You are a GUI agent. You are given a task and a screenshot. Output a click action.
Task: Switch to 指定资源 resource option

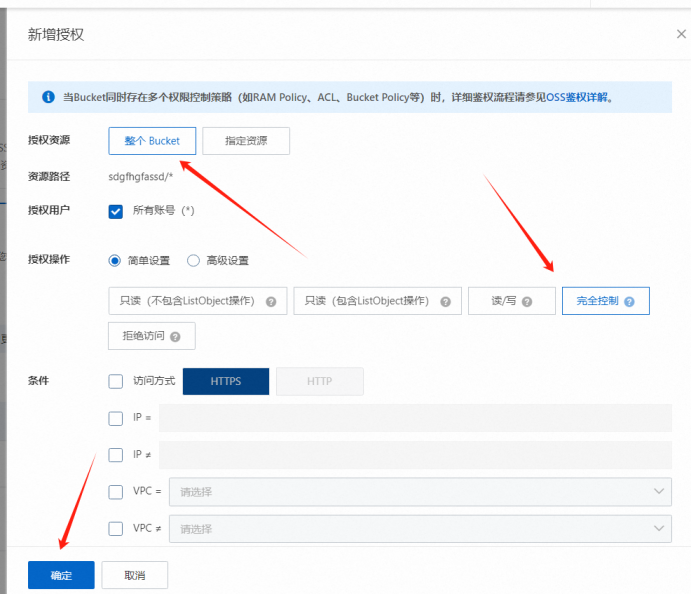[246, 141]
